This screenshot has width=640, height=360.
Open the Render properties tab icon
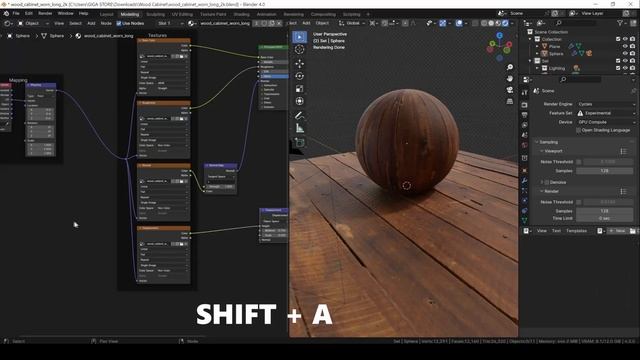tap(524, 105)
